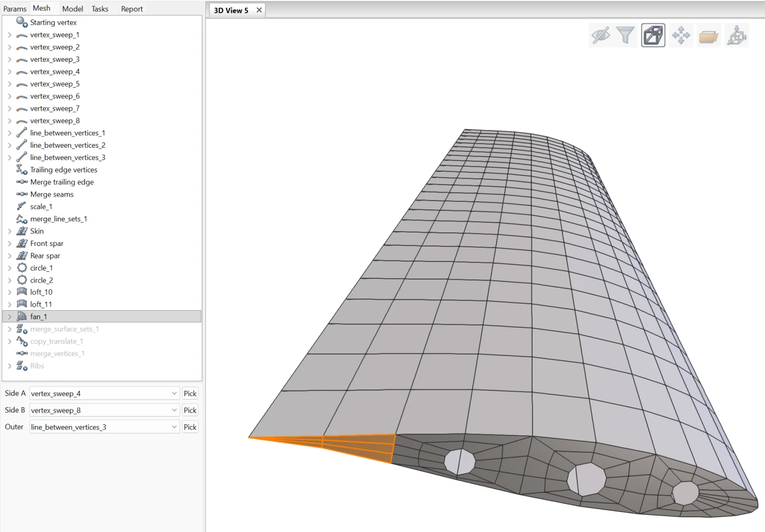Click the scale_1 icon in mesh tree
The width and height of the screenshot is (765, 532).
(x=22, y=207)
